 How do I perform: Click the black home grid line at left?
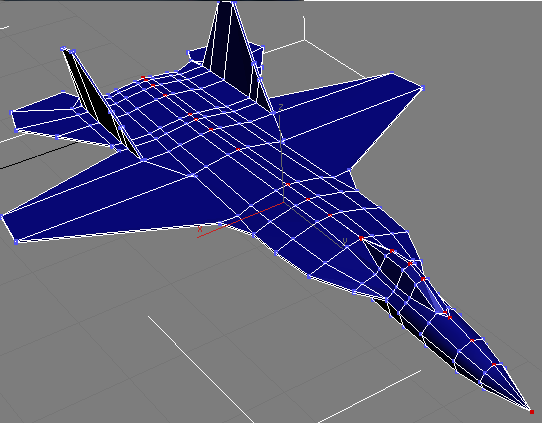point(37,156)
